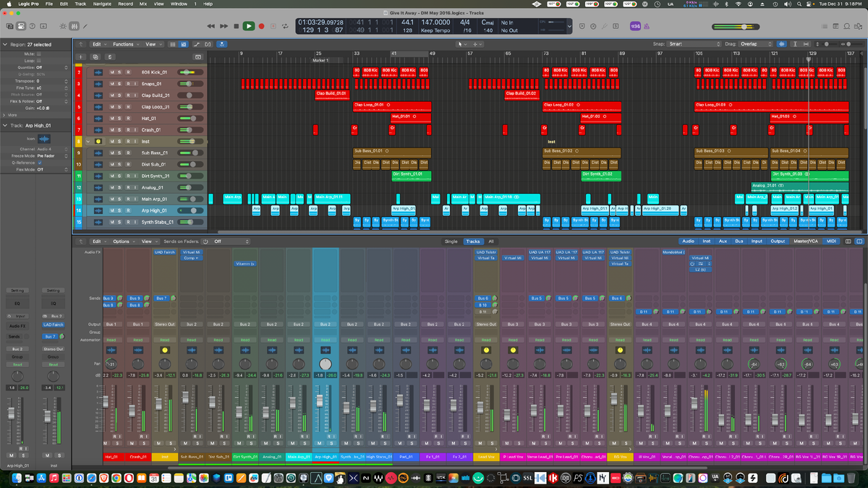868x488 pixels.
Task: Open the Loop Browser icon
Action: click(x=846, y=26)
